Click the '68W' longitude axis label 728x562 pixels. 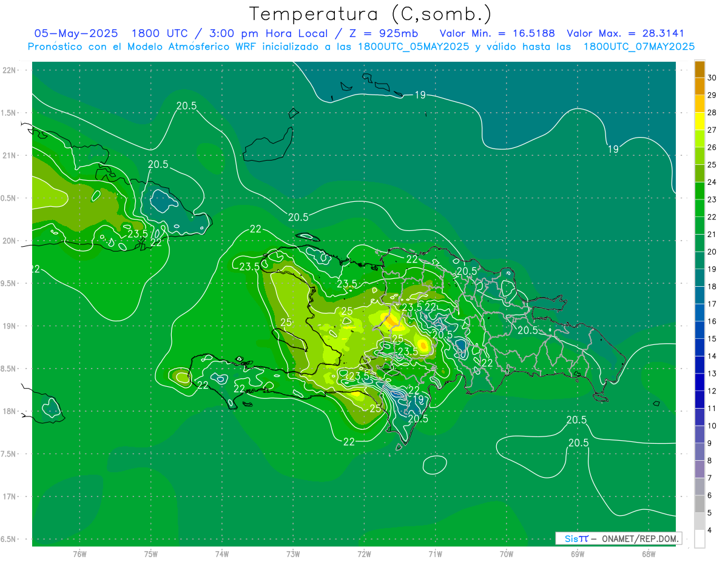pos(649,554)
